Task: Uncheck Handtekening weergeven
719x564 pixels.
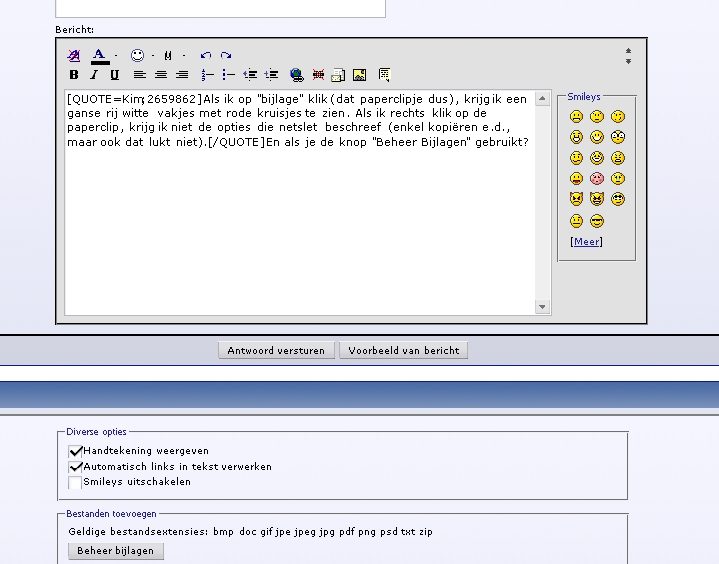Action: (x=75, y=451)
